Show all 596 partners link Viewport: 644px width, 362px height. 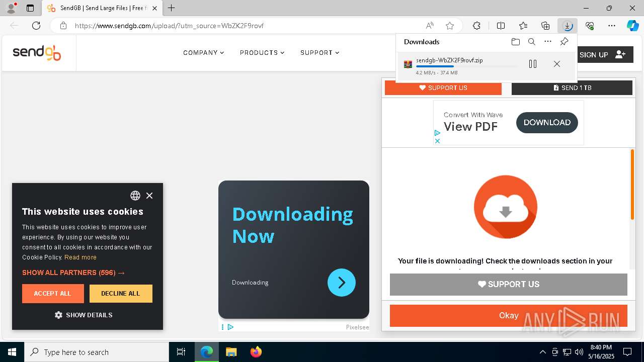[73, 273]
